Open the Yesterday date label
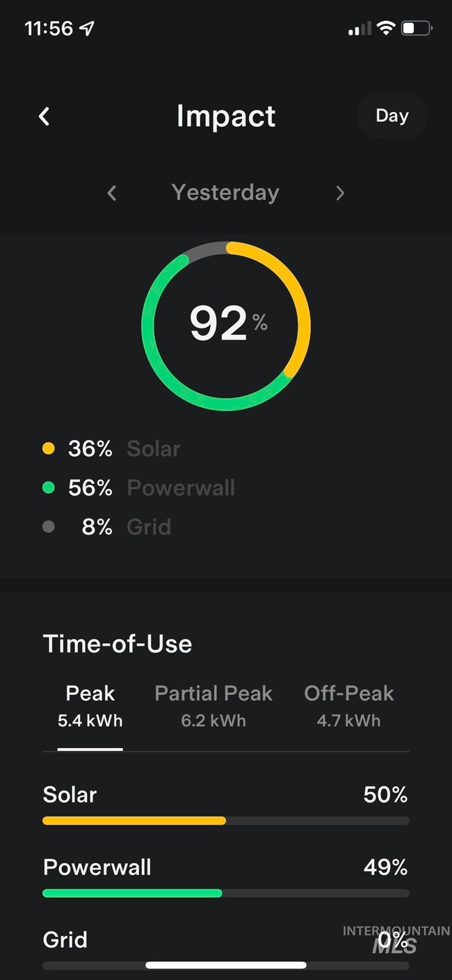Image resolution: width=452 pixels, height=980 pixels. coord(225,193)
